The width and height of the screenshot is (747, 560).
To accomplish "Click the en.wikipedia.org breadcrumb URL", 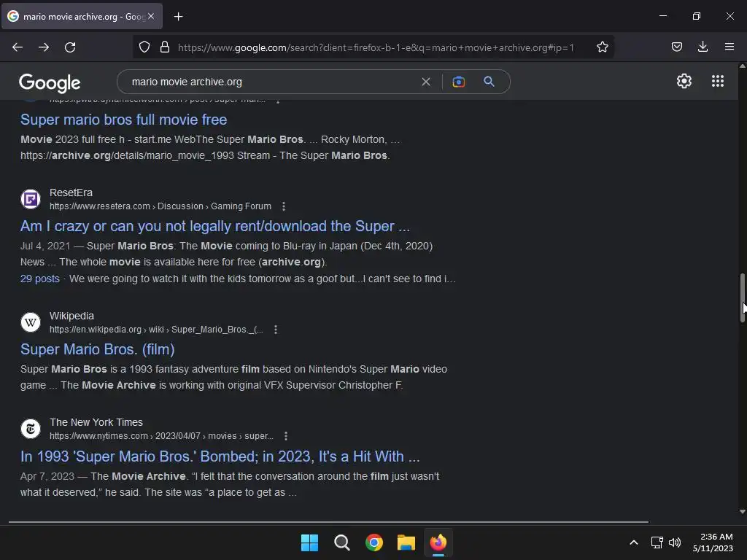I will (156, 330).
